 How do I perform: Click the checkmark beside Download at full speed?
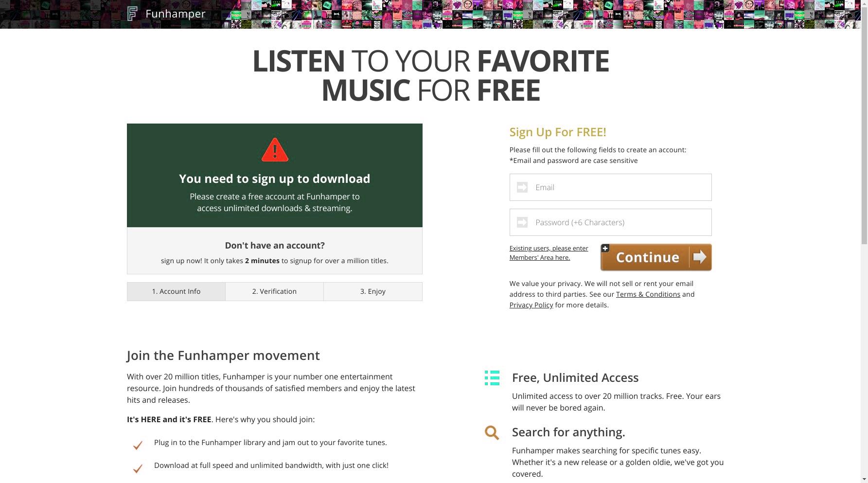138,468
